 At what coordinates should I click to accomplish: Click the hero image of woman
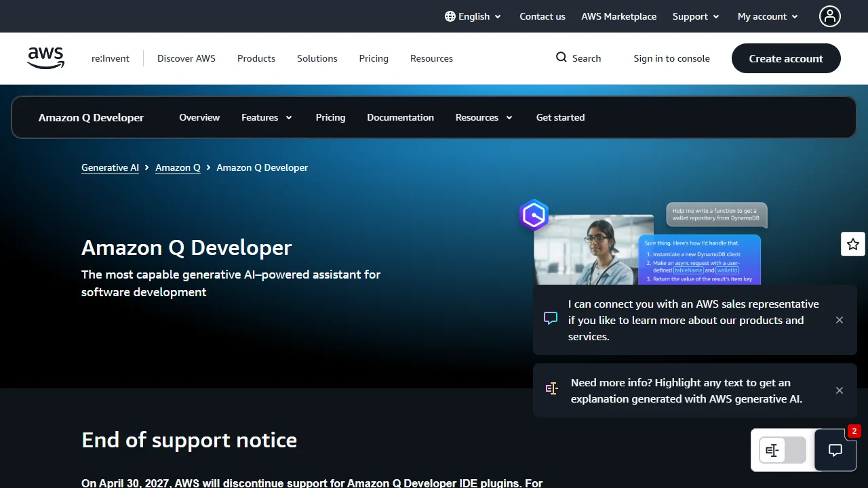point(593,249)
